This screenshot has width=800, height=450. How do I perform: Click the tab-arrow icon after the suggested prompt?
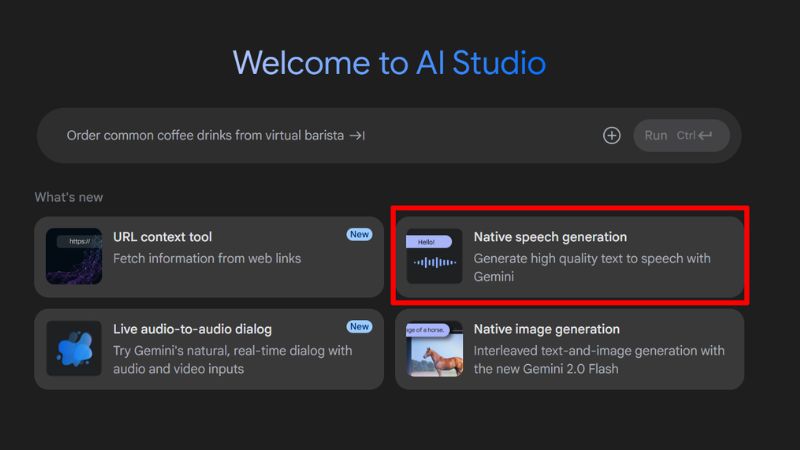point(357,135)
